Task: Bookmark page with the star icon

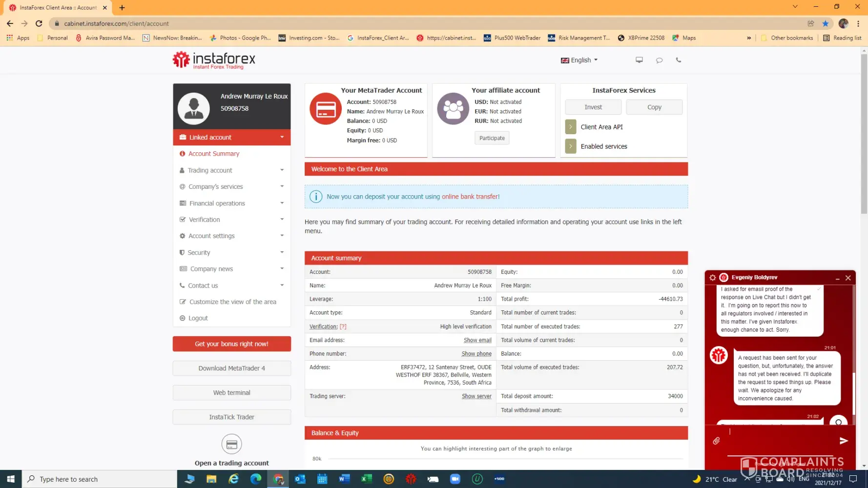Action: coord(825,23)
